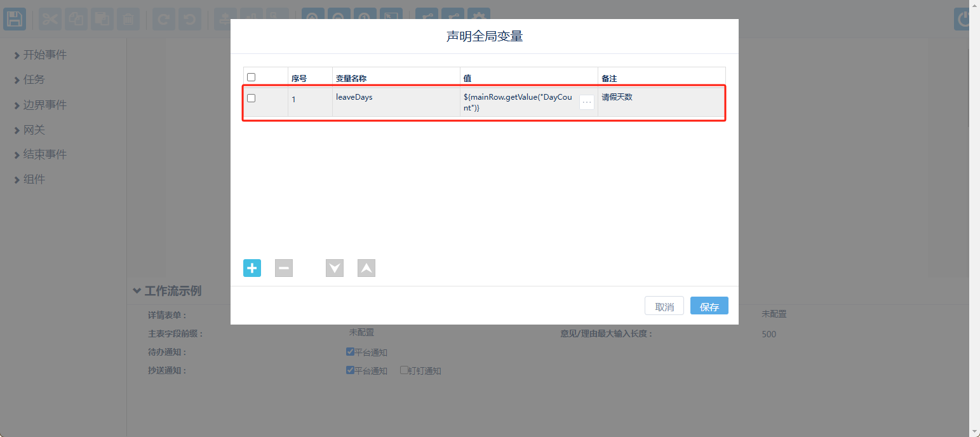Open the value editor via the ellipsis button
Screen dimensions: 980x437
587,102
